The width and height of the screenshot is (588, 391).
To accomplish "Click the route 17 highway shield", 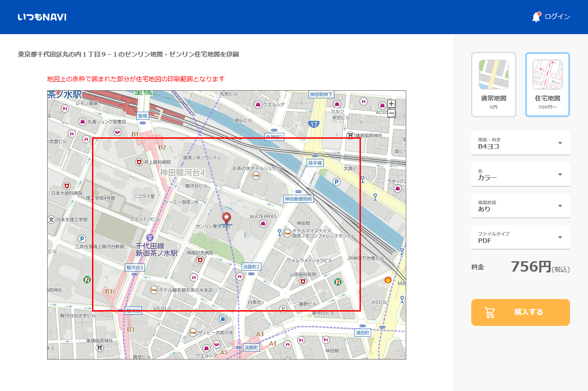I will click(x=313, y=123).
